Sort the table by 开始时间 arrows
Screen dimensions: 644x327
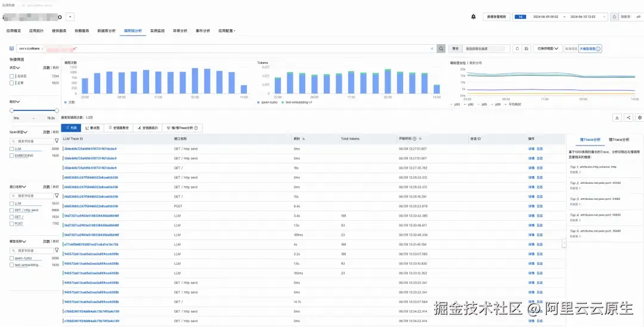(420, 139)
